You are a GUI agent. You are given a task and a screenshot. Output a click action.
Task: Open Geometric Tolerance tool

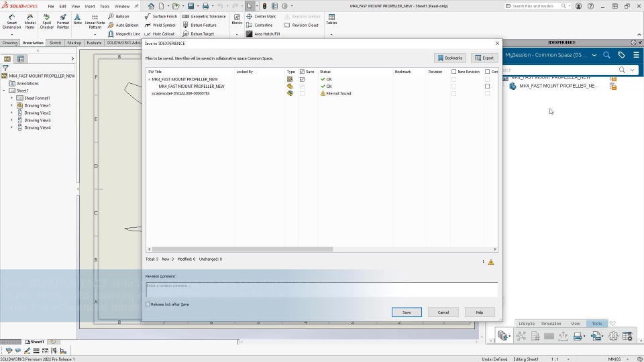204,16
